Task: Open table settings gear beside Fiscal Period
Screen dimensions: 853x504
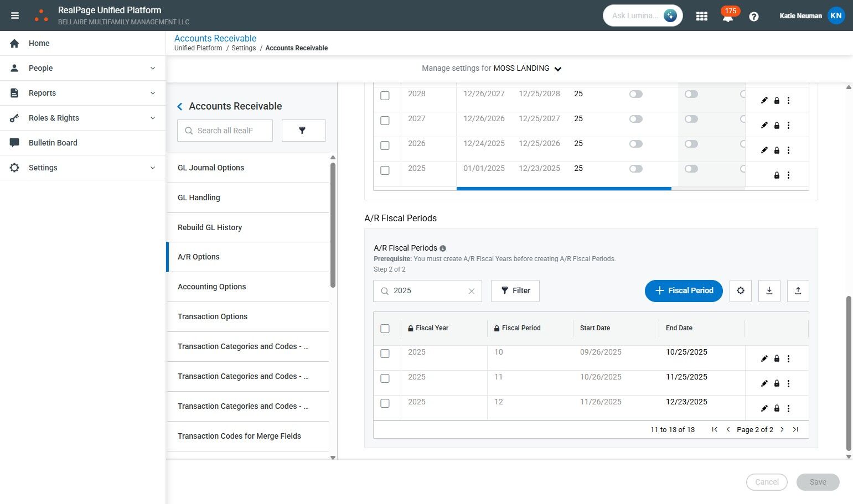Action: tap(740, 291)
